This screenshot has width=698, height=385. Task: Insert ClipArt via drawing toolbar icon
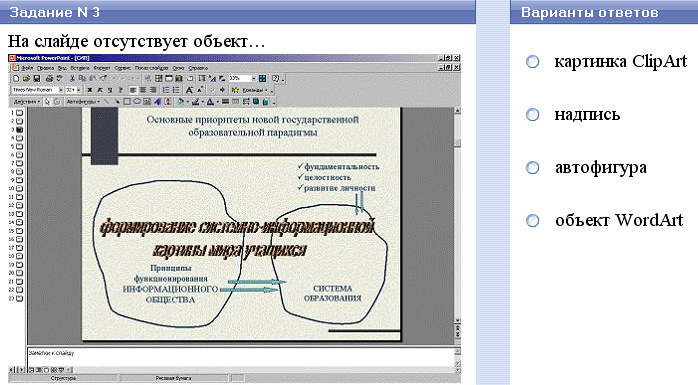tap(168, 101)
